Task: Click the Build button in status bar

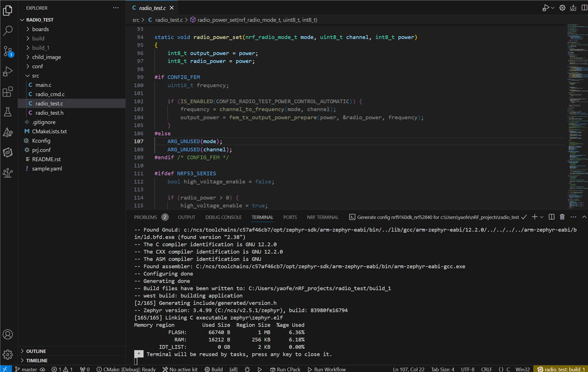Action: (x=213, y=369)
